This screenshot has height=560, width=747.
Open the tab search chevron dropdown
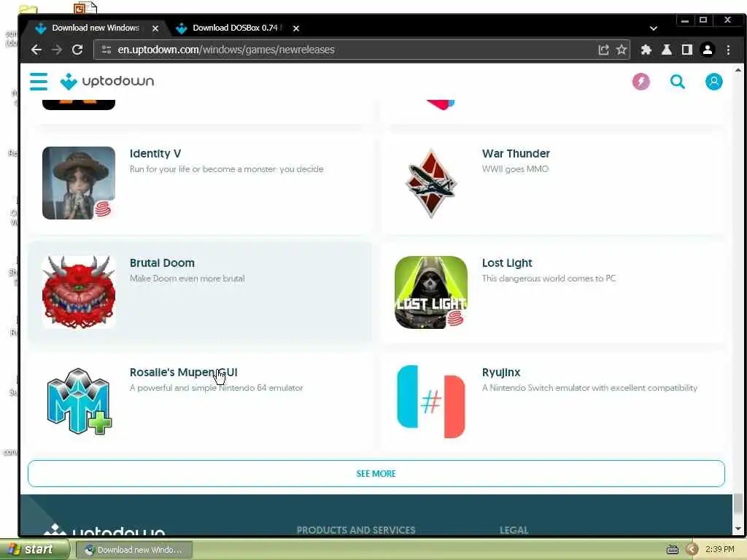[654, 28]
